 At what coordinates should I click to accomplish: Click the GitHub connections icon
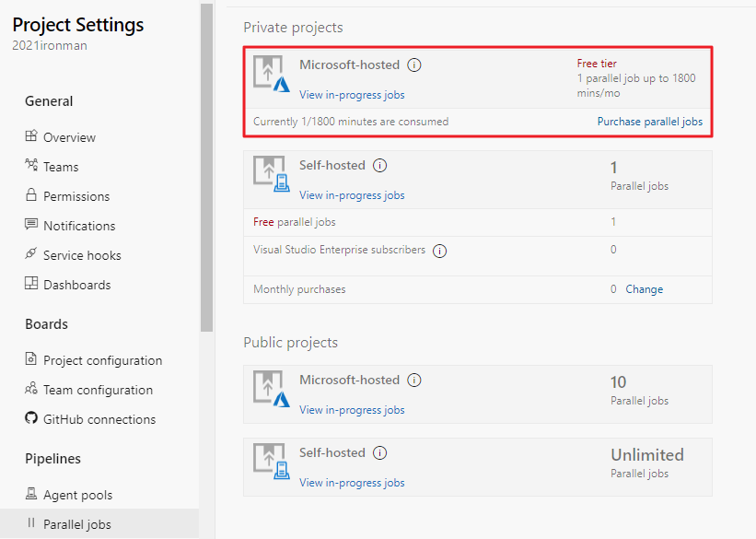click(x=31, y=418)
